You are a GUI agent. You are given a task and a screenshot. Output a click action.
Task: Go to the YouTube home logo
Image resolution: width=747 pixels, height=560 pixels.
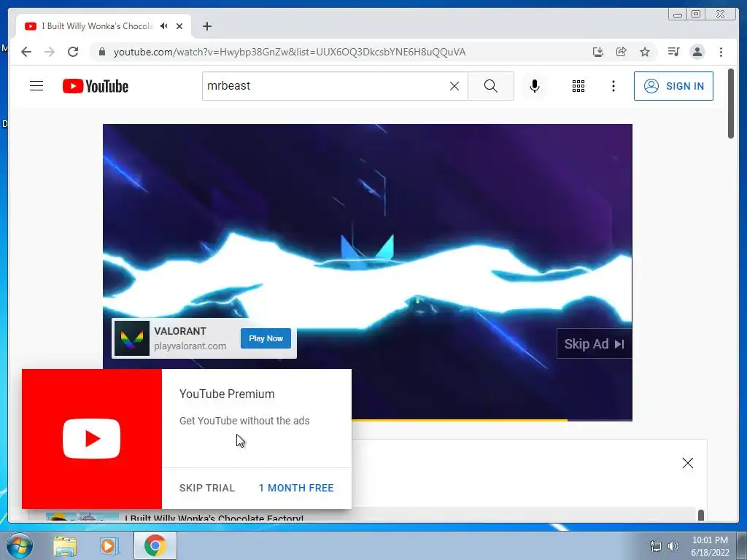(x=96, y=86)
